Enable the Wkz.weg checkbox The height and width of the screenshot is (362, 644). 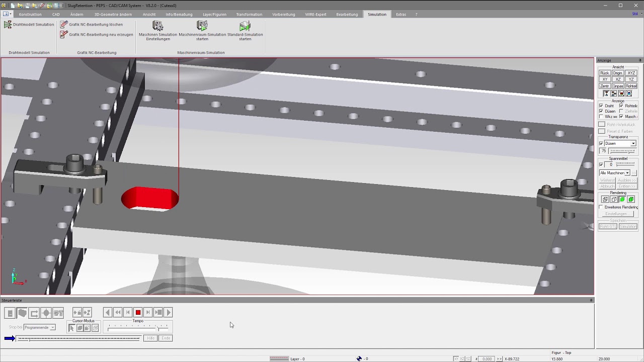(x=601, y=117)
